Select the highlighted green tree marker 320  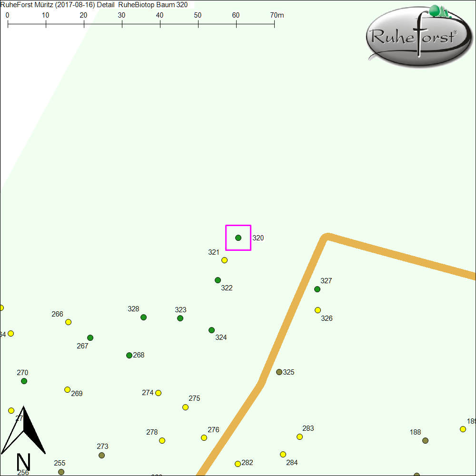point(238,238)
